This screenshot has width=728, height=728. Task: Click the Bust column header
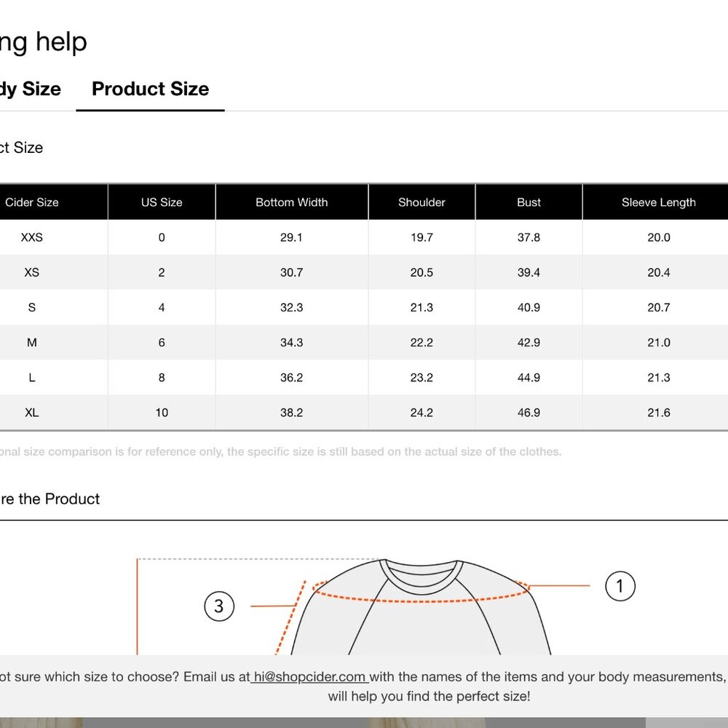[x=529, y=202]
